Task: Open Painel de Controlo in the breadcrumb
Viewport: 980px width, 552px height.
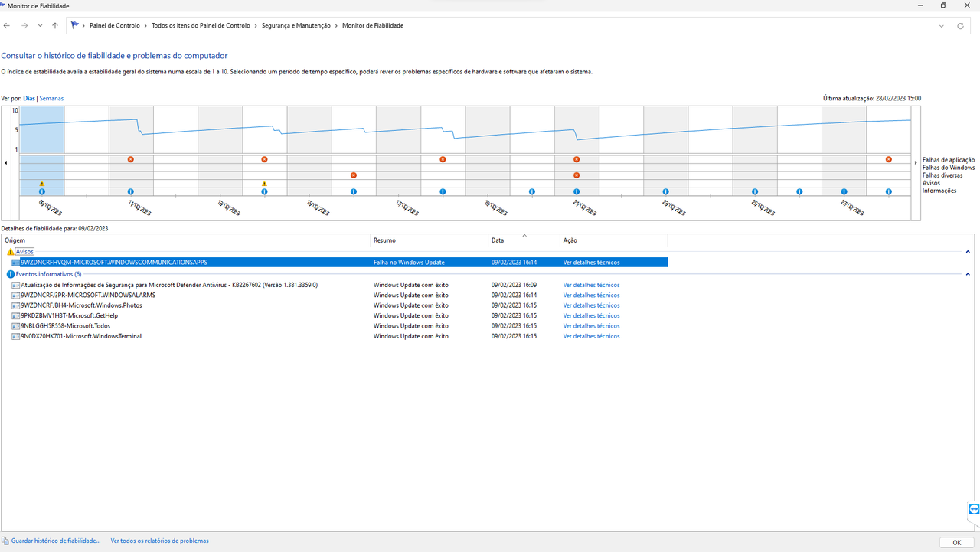Action: pos(115,25)
